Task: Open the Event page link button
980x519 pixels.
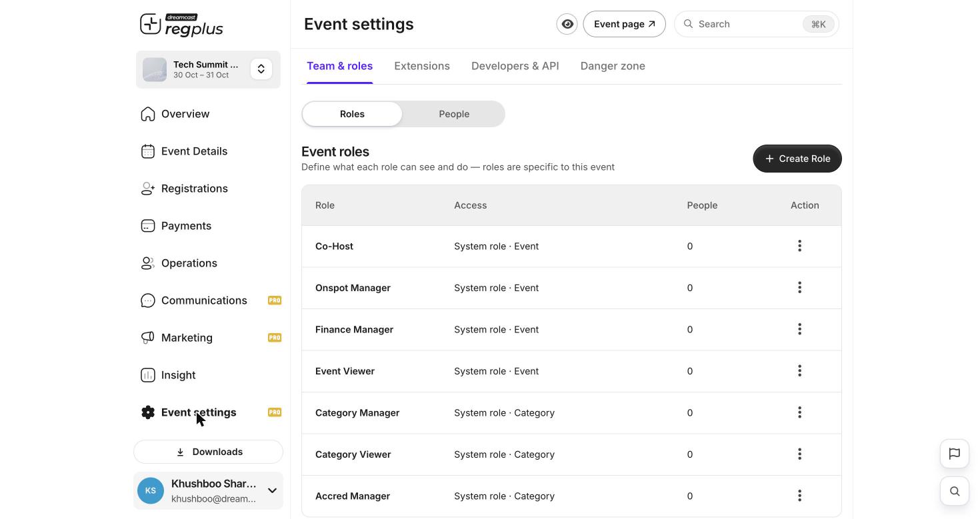Action: point(624,24)
